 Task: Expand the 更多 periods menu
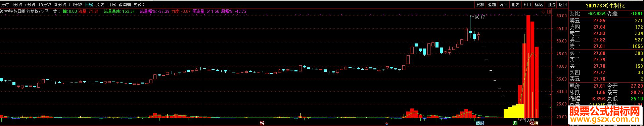139,5
